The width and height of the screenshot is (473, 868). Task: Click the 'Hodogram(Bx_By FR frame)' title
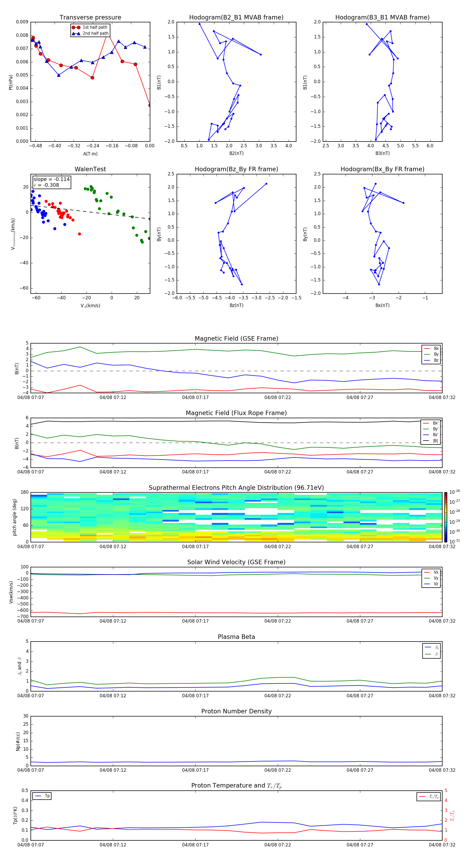(x=382, y=169)
